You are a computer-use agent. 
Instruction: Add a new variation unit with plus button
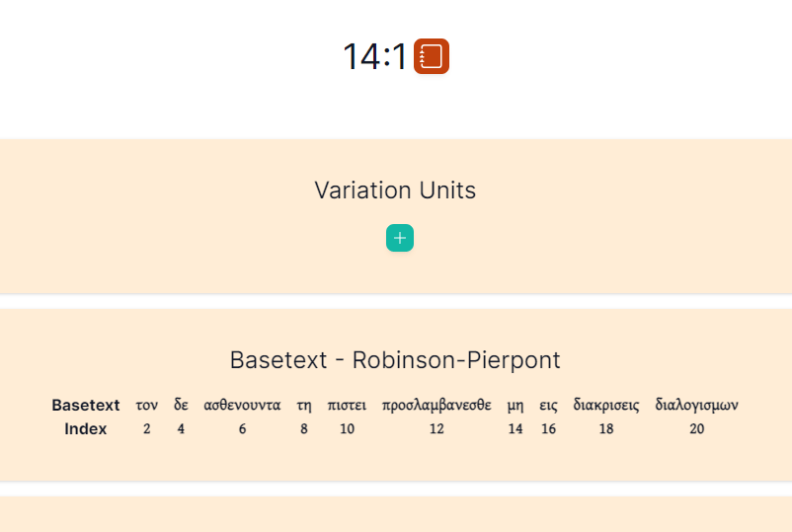400,238
